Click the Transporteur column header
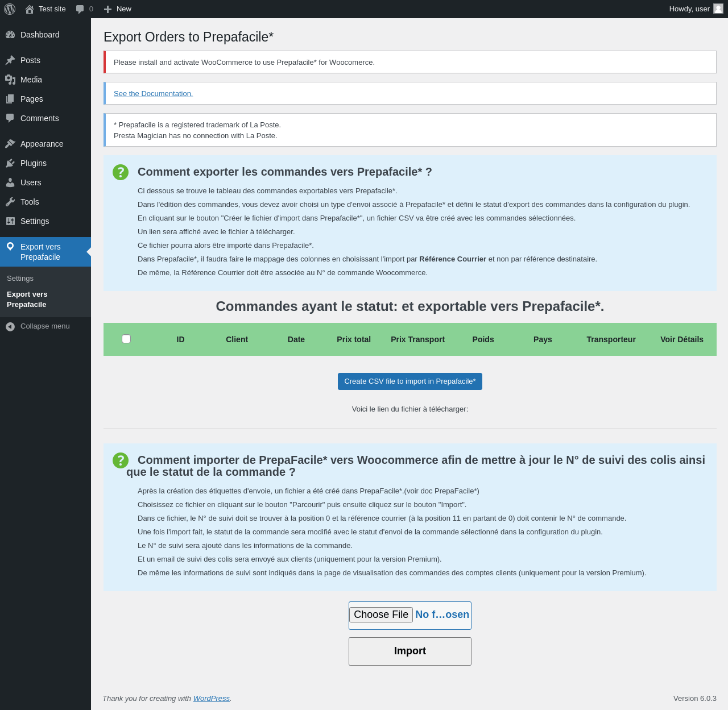 (611, 339)
